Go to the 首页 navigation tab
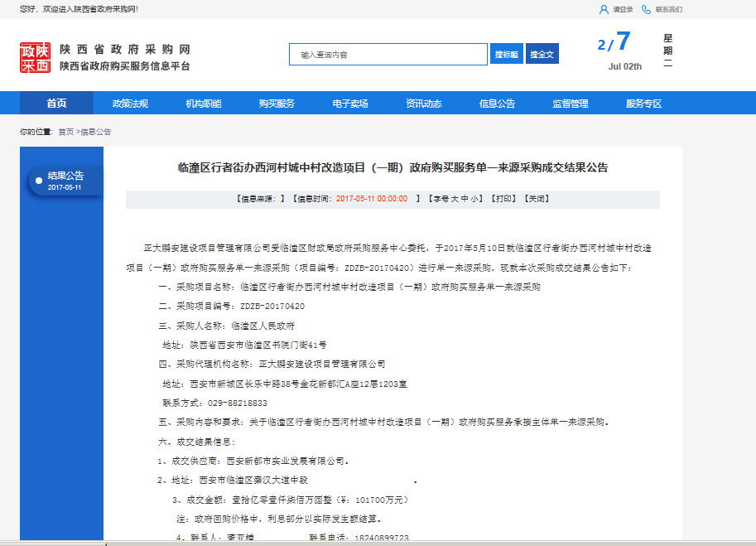 (56, 104)
